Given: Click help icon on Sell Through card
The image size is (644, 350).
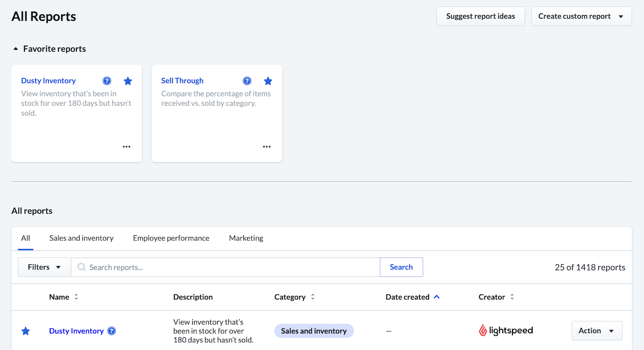Looking at the screenshot, I should pos(247,81).
